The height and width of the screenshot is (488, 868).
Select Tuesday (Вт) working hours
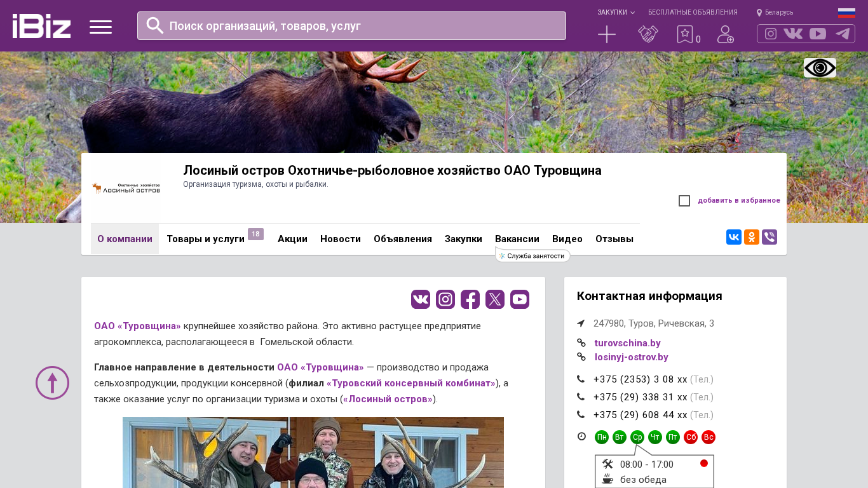point(620,437)
